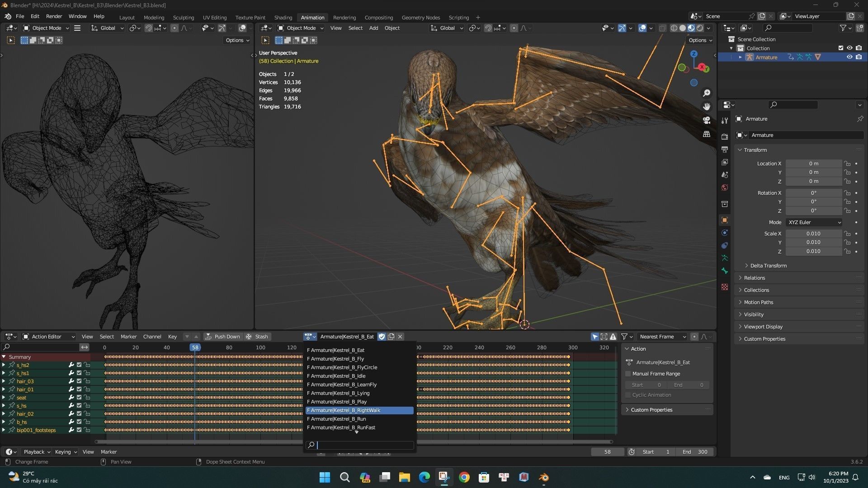868x488 pixels.
Task: Open Windows Start menu
Action: pyautogui.click(x=325, y=477)
